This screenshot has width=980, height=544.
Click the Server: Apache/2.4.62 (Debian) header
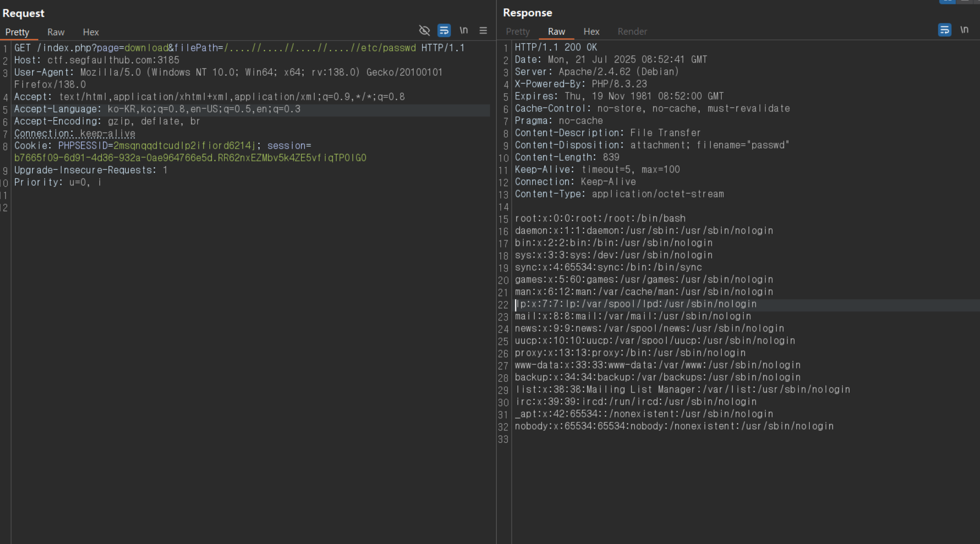pyautogui.click(x=597, y=72)
